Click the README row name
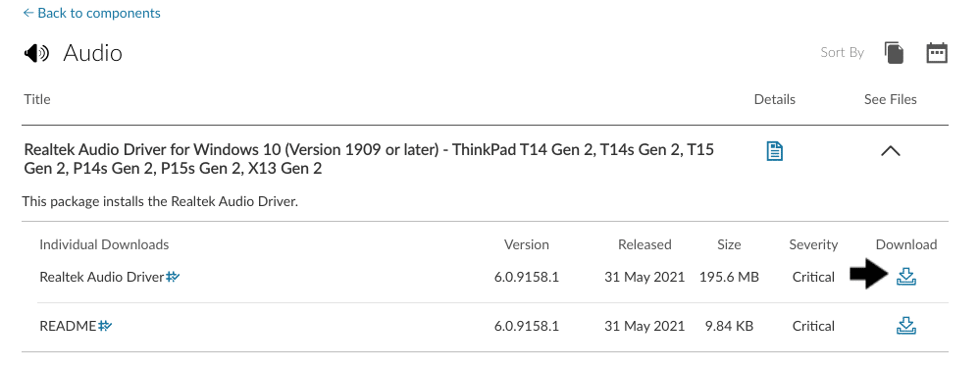Image resolution: width=980 pixels, height=370 pixels. click(x=68, y=326)
